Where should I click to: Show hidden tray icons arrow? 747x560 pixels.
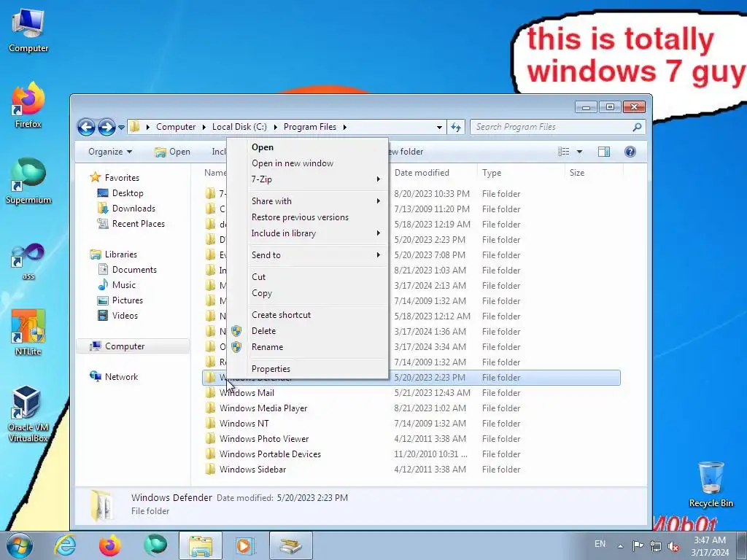pos(620,545)
